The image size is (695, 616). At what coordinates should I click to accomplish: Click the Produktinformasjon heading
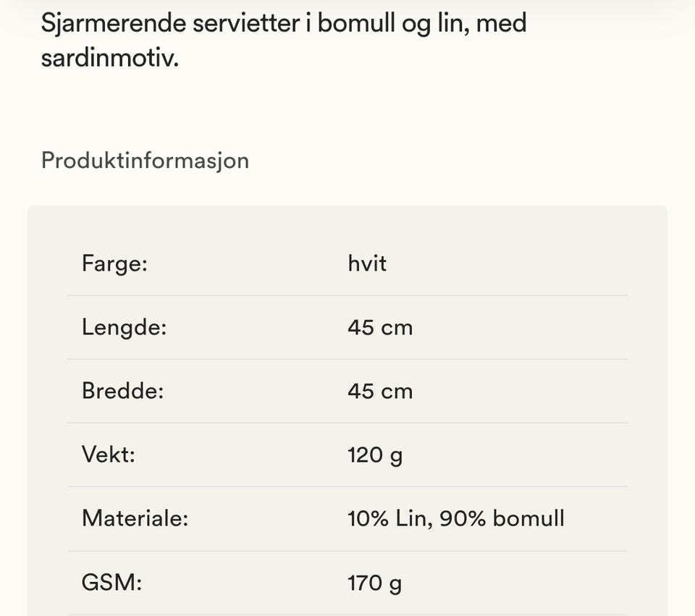tap(145, 161)
